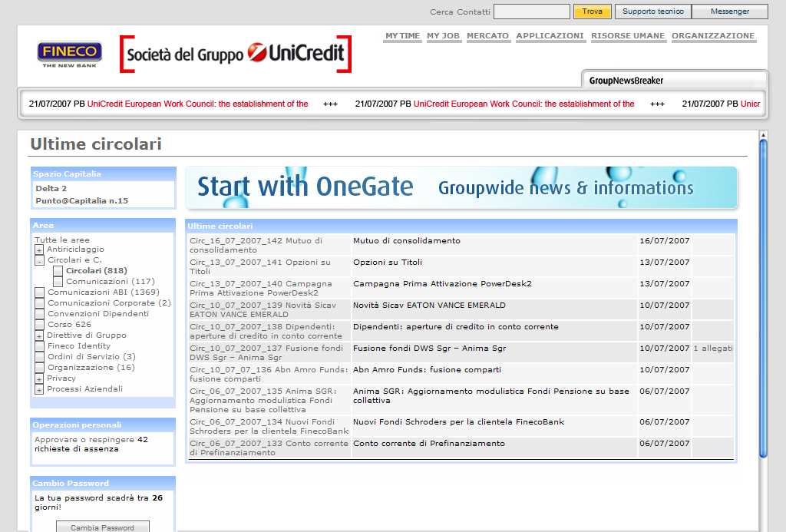Click the Fineco The New Bank logo
The height and width of the screenshot is (532, 786).
[70, 54]
